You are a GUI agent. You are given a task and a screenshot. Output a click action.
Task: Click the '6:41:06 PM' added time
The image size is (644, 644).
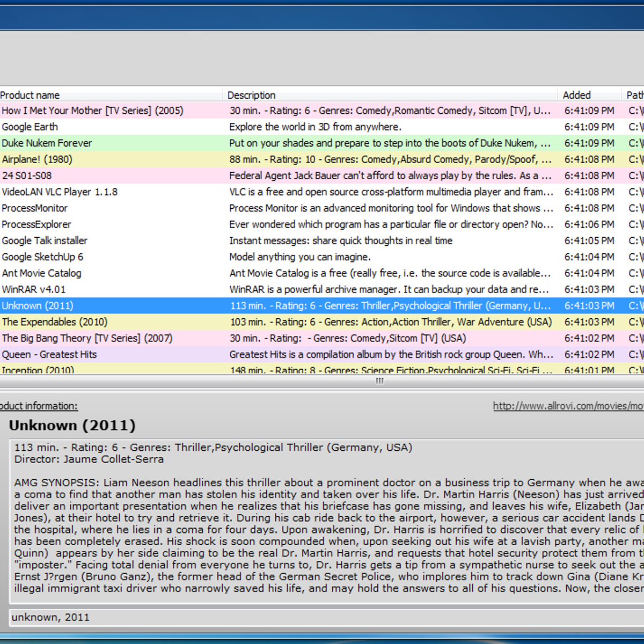(x=589, y=224)
